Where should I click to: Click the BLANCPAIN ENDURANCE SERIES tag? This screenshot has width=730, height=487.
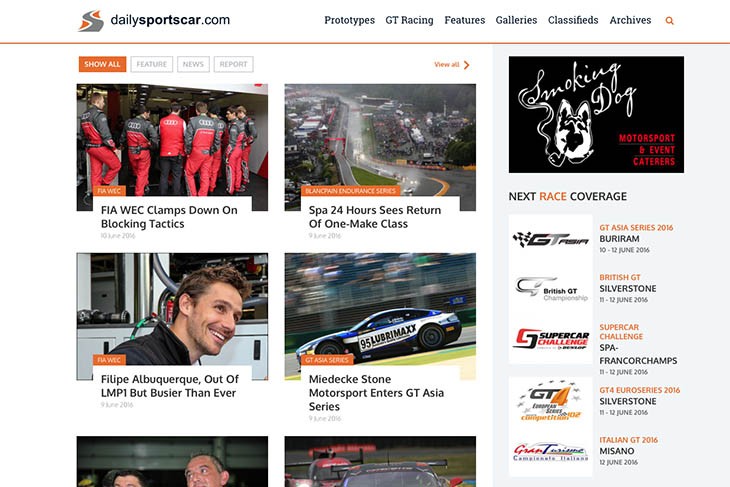point(351,191)
